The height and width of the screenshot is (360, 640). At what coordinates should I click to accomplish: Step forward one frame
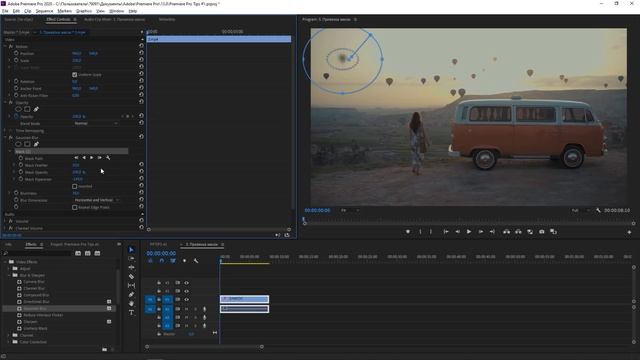click(x=481, y=231)
